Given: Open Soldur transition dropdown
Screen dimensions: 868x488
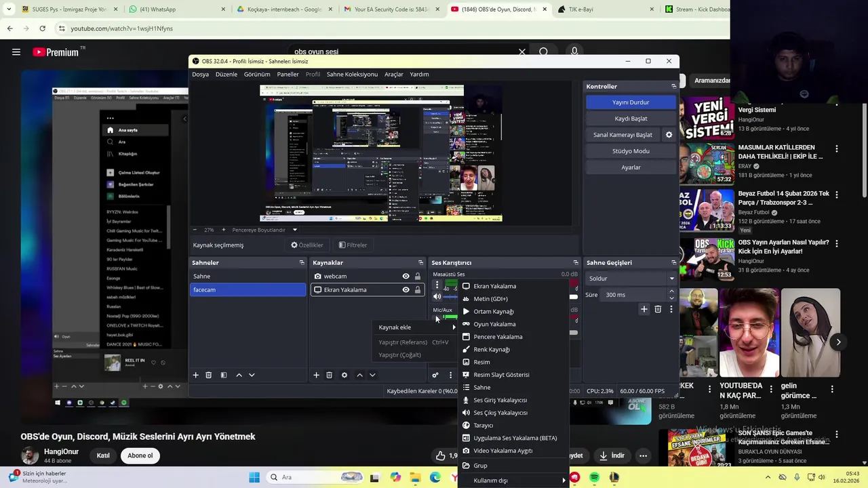Looking at the screenshot, I should click(631, 279).
